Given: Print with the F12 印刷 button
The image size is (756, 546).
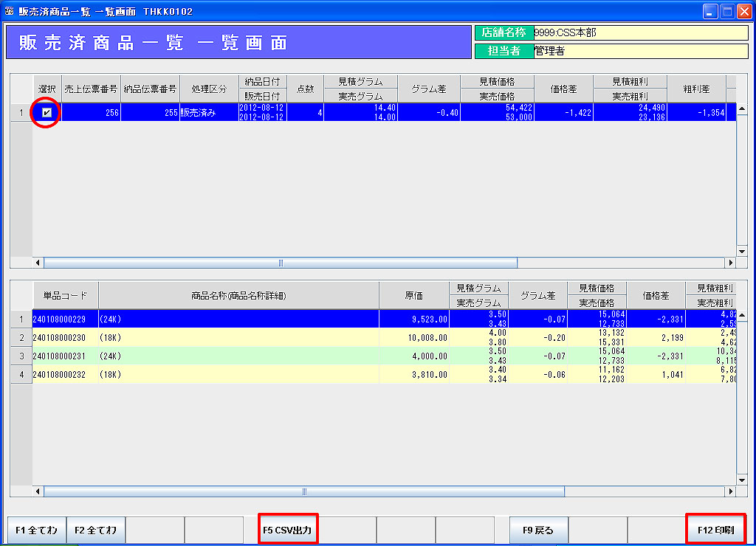Looking at the screenshot, I should click(715, 530).
